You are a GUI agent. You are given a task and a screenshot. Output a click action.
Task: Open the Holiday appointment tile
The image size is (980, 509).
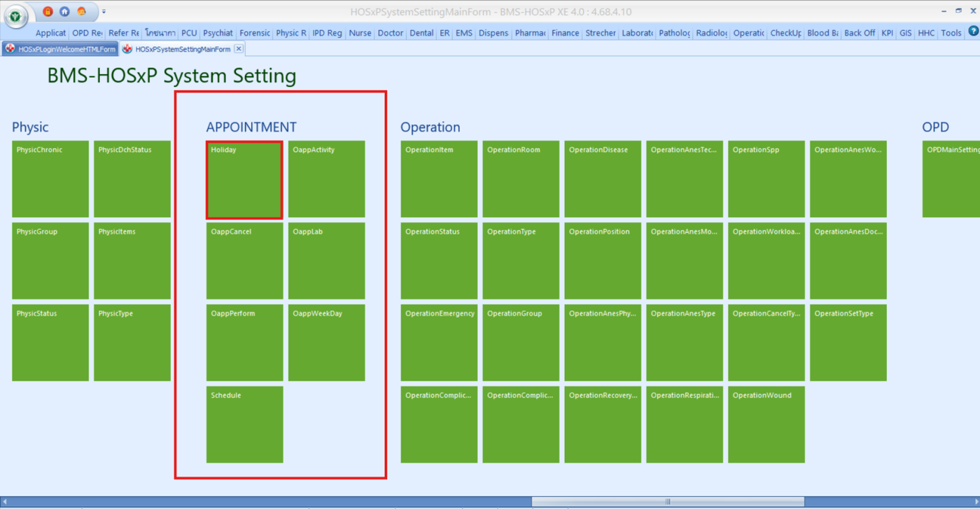(244, 179)
